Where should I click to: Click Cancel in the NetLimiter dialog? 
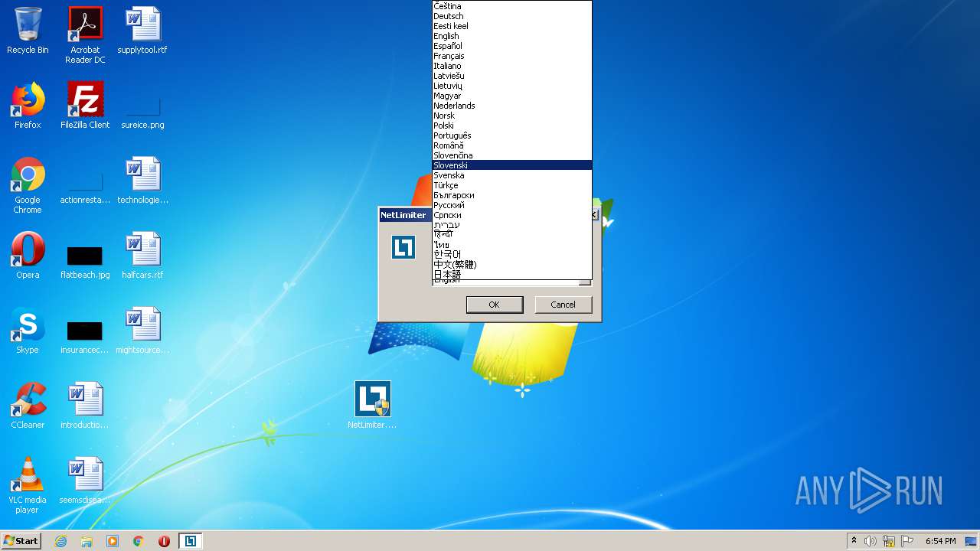[563, 305]
